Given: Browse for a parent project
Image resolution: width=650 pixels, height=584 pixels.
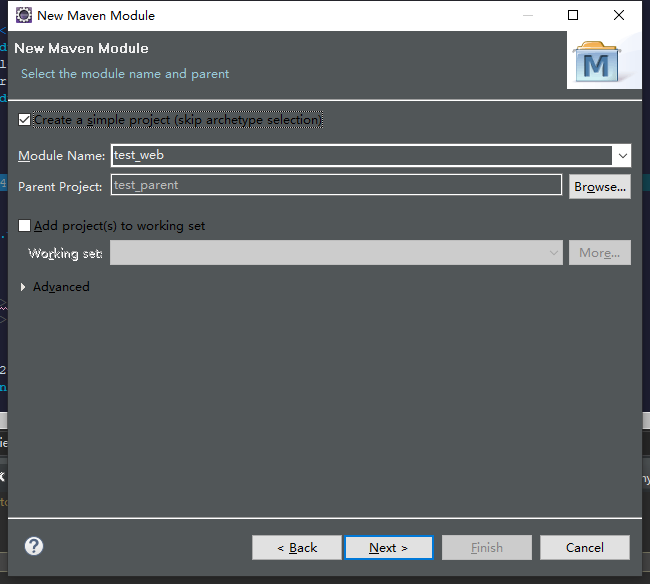Looking at the screenshot, I should click(600, 187).
